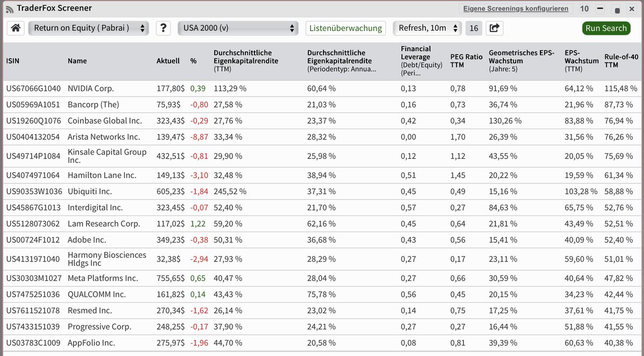Screen dimensions: 644x356
Task: Select the NVIDIA Corp. row name
Action: pyautogui.click(x=91, y=88)
